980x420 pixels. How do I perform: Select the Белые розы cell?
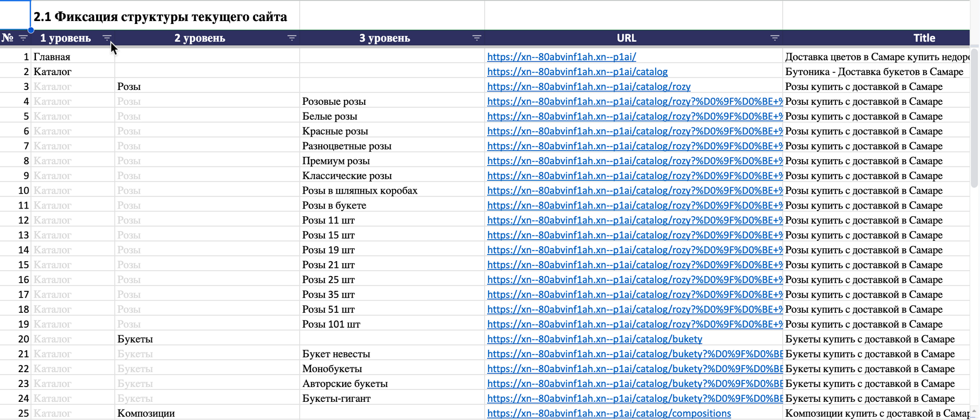392,116
